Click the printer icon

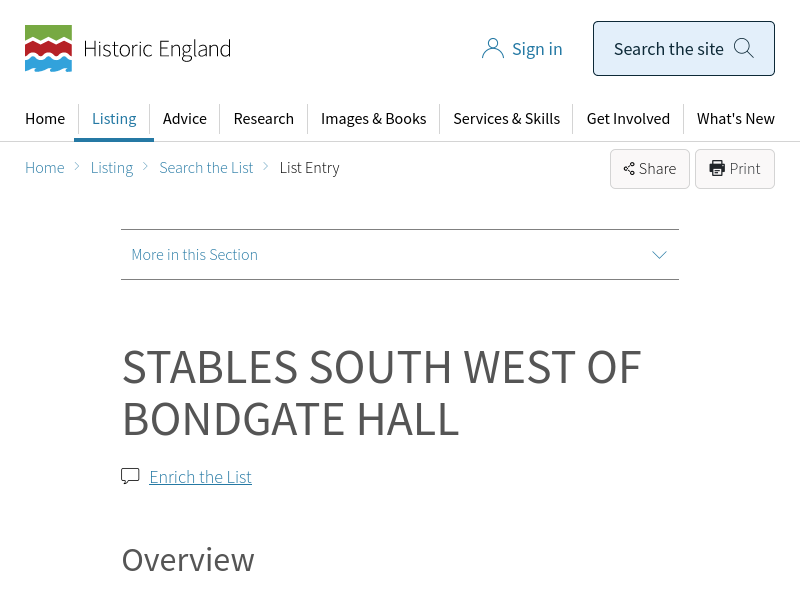tap(717, 169)
